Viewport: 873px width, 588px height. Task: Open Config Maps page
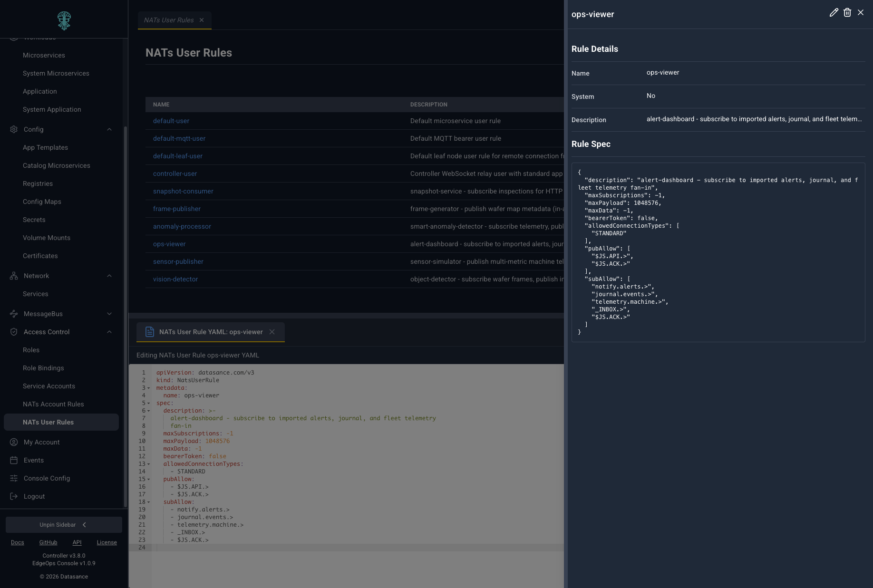[42, 202]
